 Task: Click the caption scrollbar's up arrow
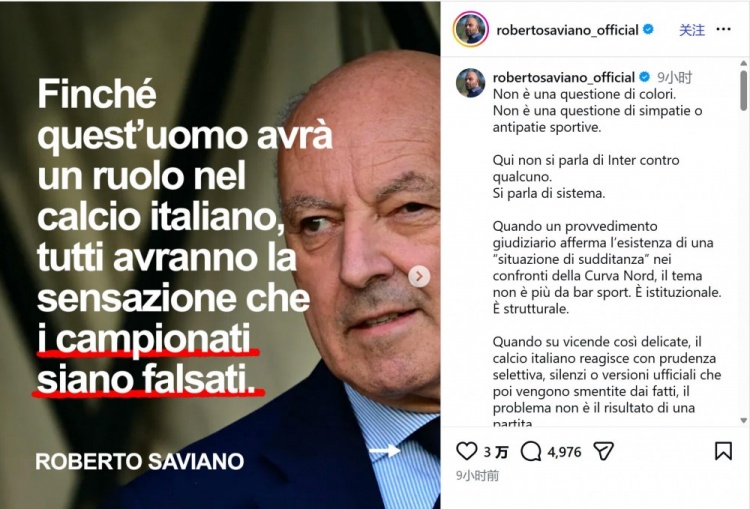(x=743, y=63)
